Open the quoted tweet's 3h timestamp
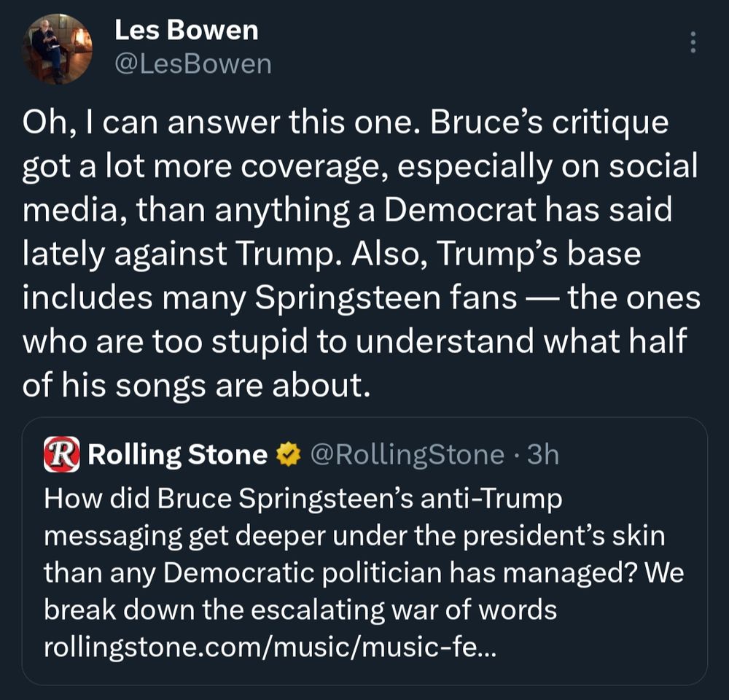Image resolution: width=729 pixels, height=700 pixels. (542, 454)
